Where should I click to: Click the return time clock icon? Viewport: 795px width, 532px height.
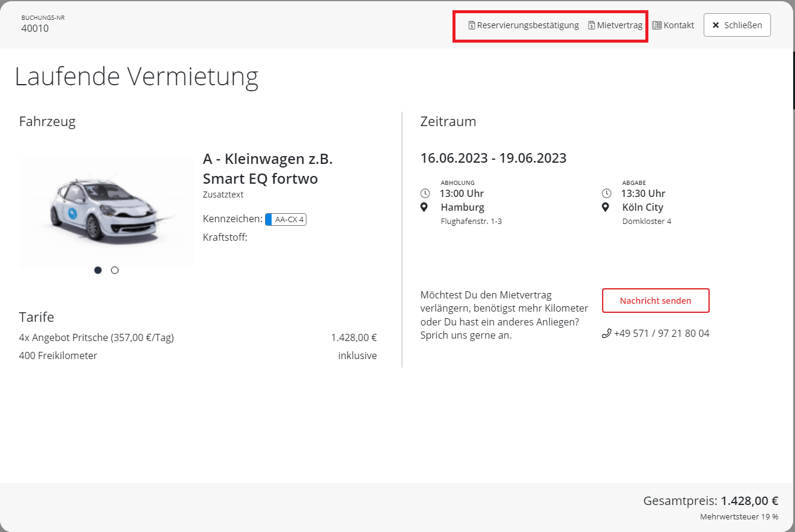tap(607, 193)
